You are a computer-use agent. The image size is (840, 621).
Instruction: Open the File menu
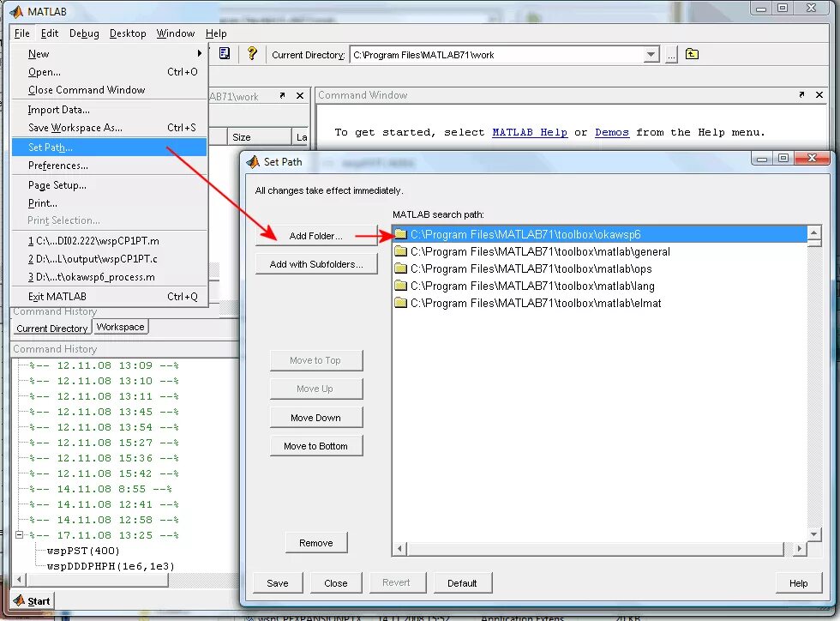22,33
